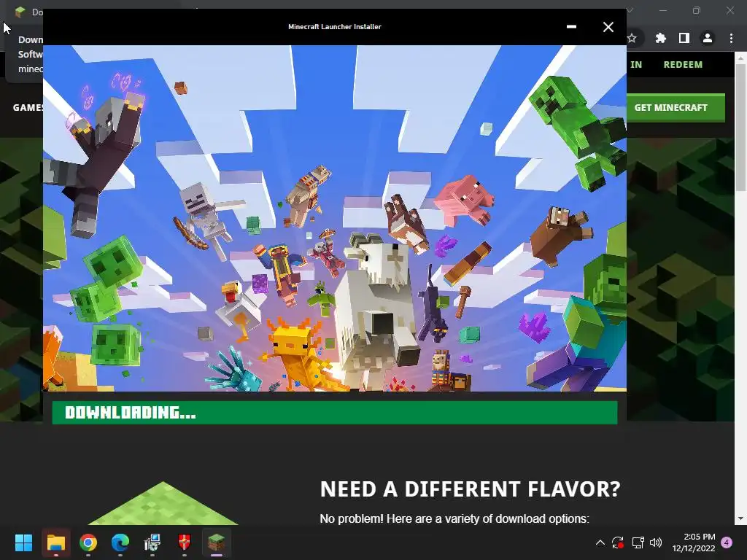Bookmark this page with the star icon
This screenshot has height=560, width=747.
[632, 38]
